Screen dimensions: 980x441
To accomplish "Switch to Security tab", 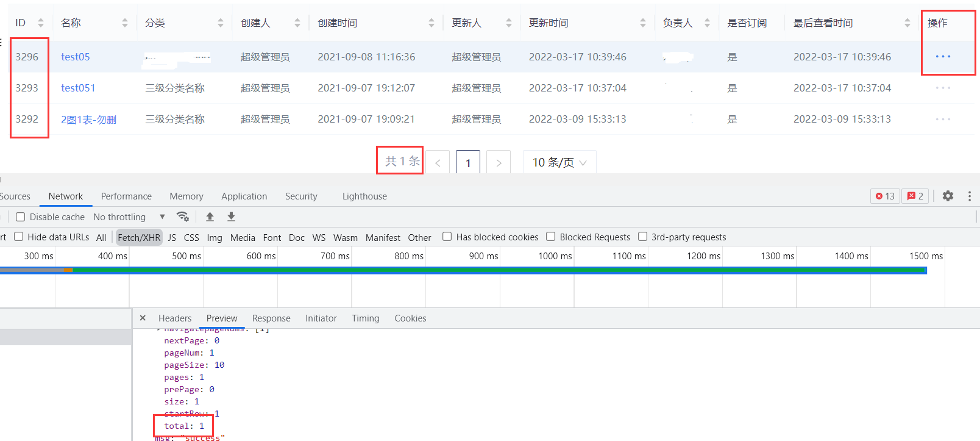I will click(x=301, y=196).
